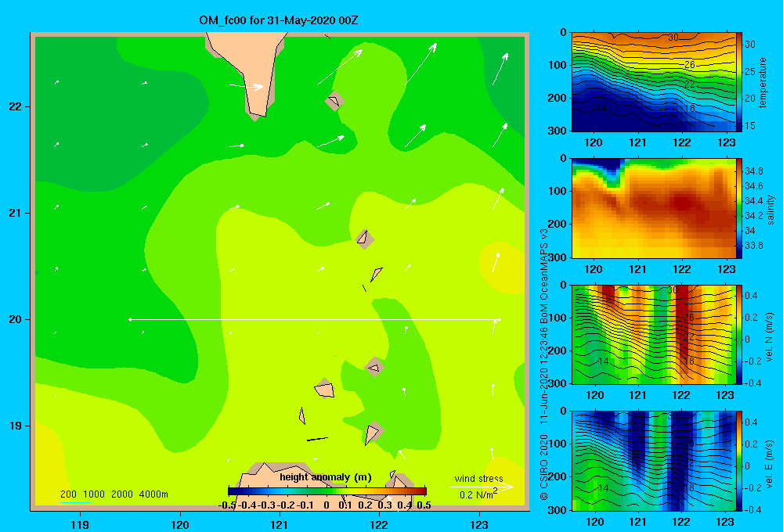The width and height of the screenshot is (783, 532).
Task: Click the '200' depth contour legend entry
Action: pos(68,494)
